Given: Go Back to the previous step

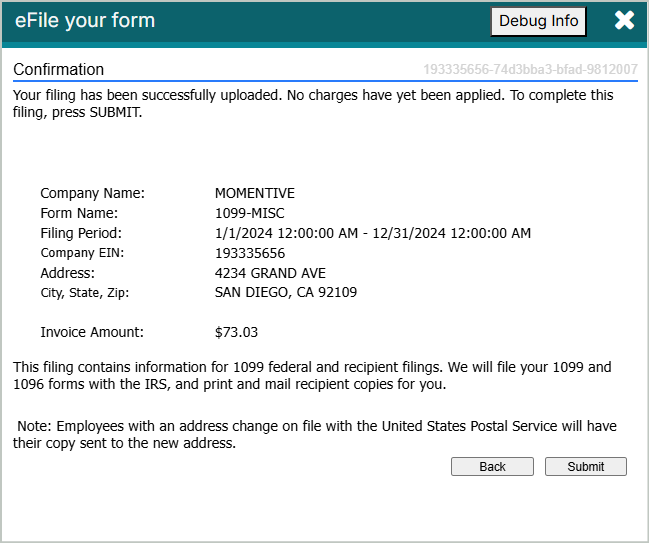Looking at the screenshot, I should click(x=492, y=466).
